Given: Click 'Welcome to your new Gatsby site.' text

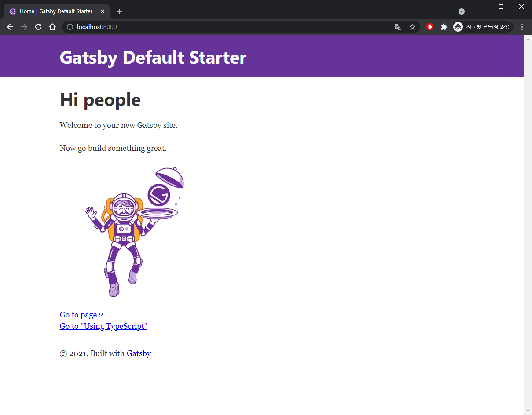Looking at the screenshot, I should click(119, 125).
